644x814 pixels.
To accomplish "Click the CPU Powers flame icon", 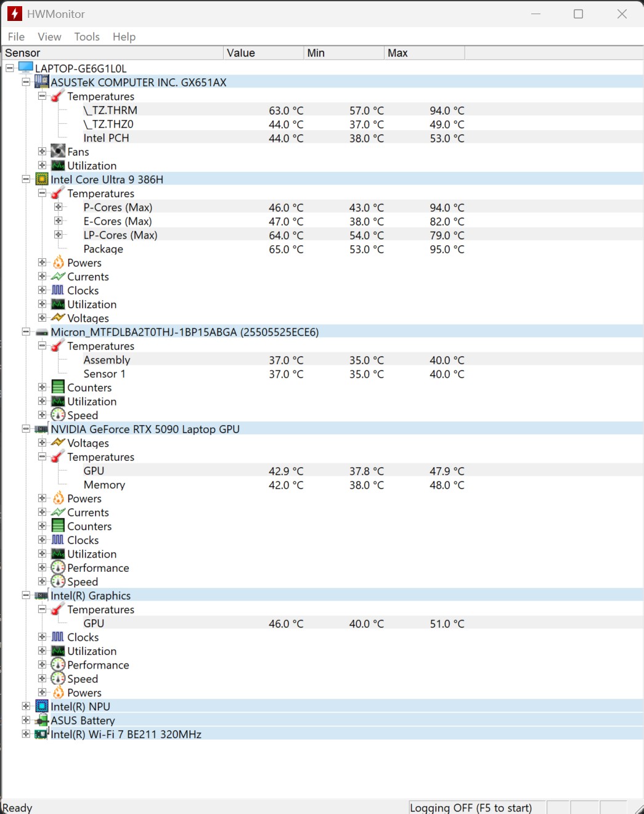I will pyautogui.click(x=58, y=263).
